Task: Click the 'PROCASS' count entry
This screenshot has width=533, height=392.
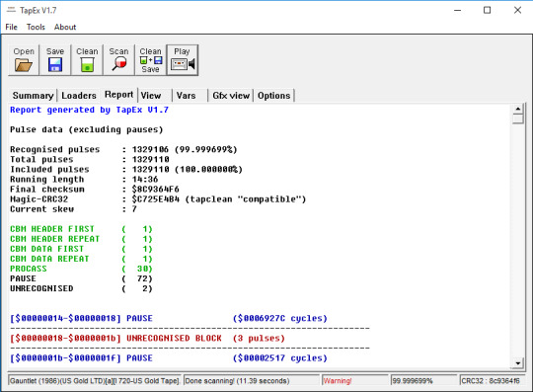Action: click(x=81, y=269)
